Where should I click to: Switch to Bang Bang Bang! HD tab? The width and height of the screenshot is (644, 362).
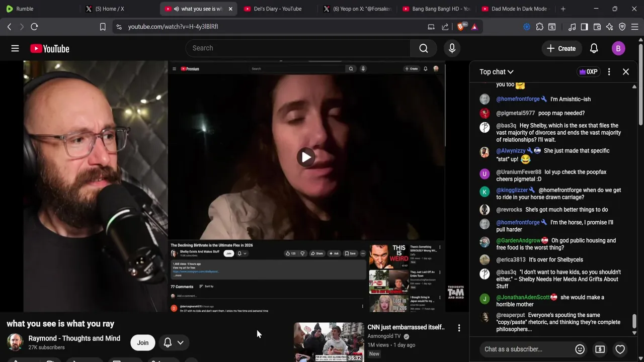tap(436, 9)
